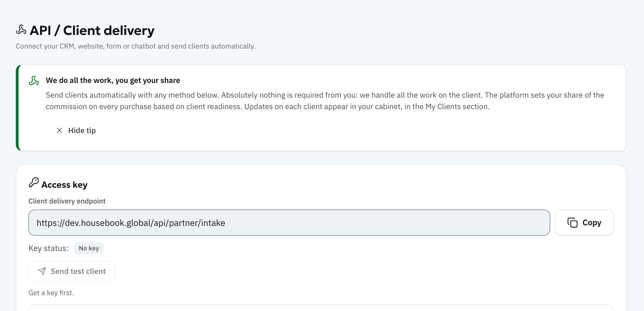Click the green webhook icon in the tip card
Screen dimensions: 644x311
pyautogui.click(x=34, y=81)
